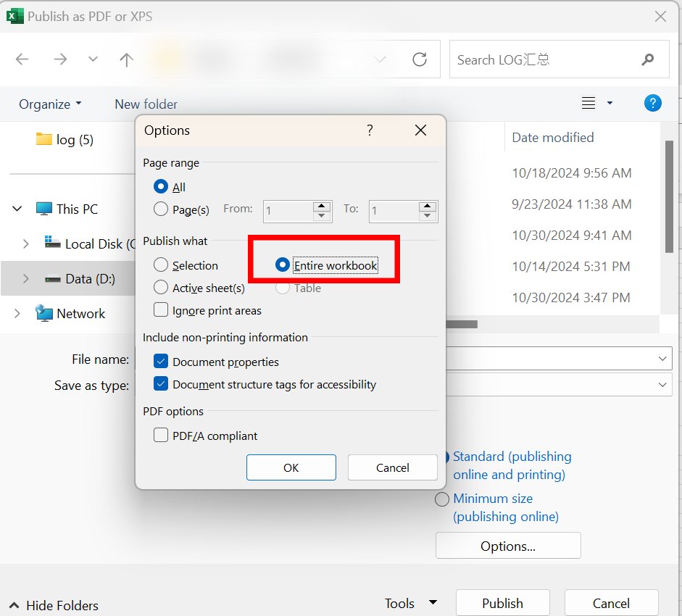This screenshot has height=616, width=682.
Task: Click the refresh icon in the address bar
Action: pyautogui.click(x=420, y=60)
